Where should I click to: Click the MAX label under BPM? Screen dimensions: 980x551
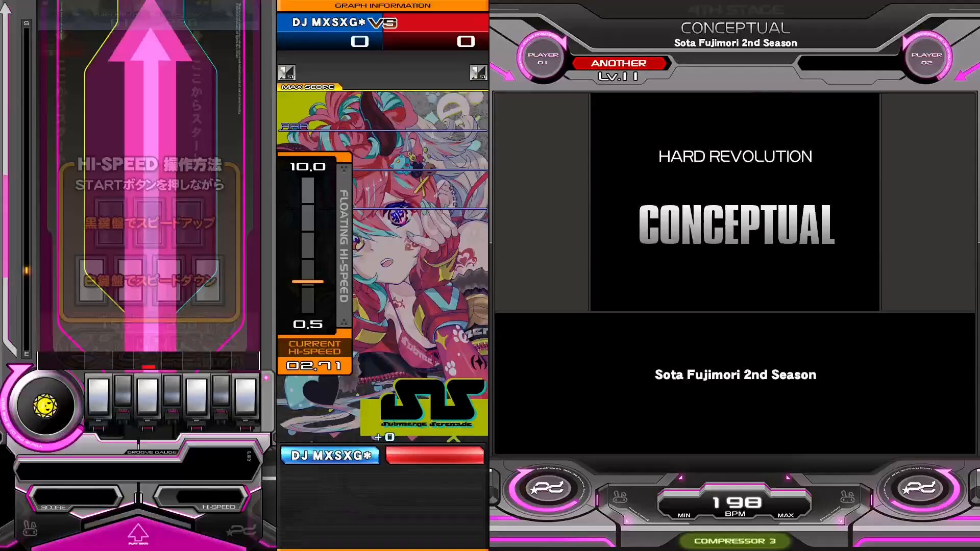786,515
